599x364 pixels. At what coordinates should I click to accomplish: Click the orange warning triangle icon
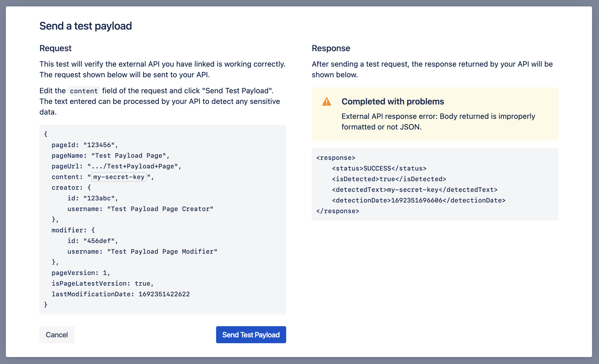[x=326, y=102]
